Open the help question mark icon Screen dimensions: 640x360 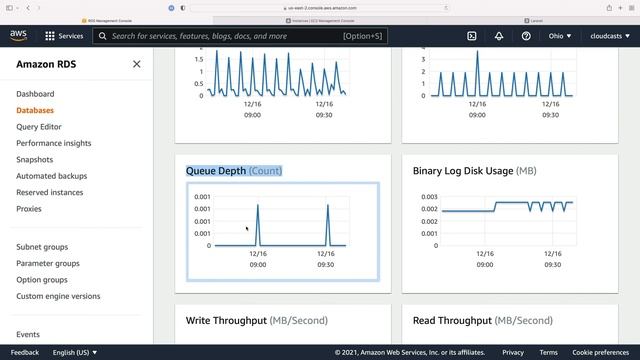(x=526, y=36)
